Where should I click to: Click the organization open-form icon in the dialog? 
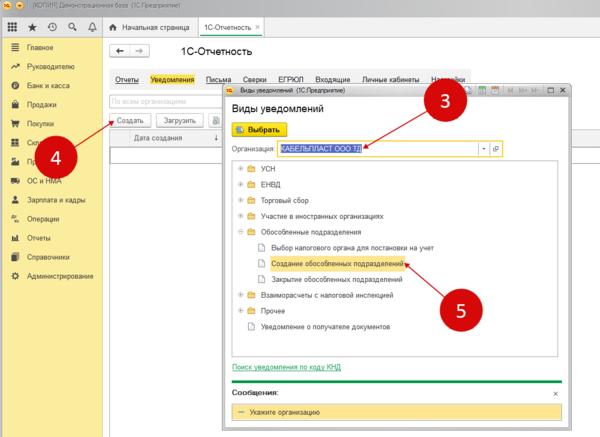496,149
